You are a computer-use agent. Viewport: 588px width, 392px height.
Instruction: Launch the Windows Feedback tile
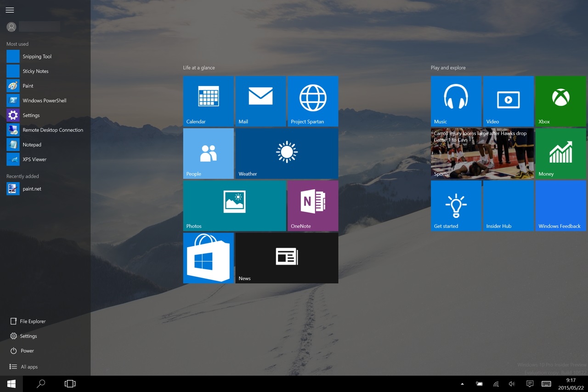(561, 206)
